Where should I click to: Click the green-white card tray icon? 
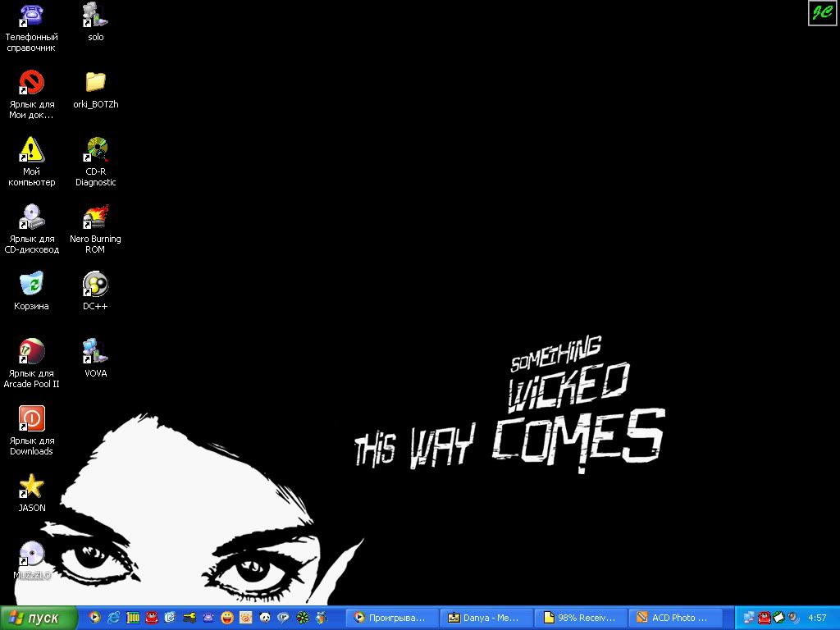point(778,618)
